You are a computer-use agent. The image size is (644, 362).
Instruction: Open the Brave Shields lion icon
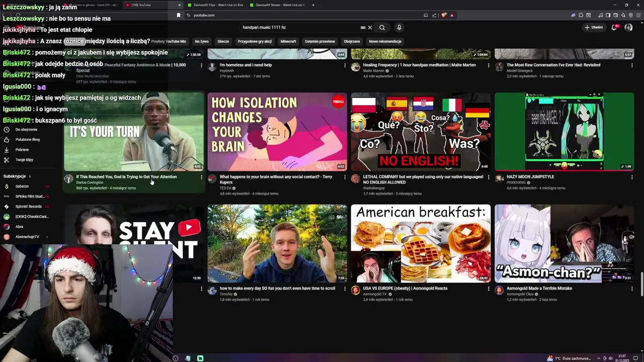tap(444, 15)
